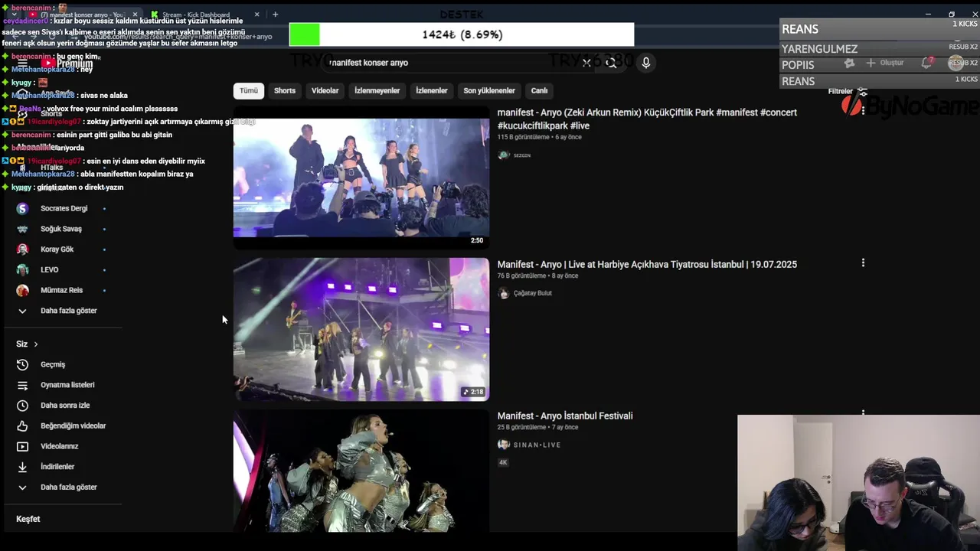Click the Çağatay Bulut channel name
This screenshot has width=980, height=551.
pos(533,293)
